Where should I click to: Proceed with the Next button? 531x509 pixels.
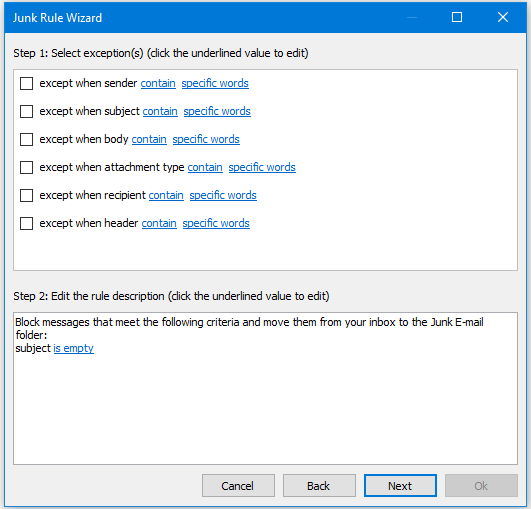click(x=400, y=486)
